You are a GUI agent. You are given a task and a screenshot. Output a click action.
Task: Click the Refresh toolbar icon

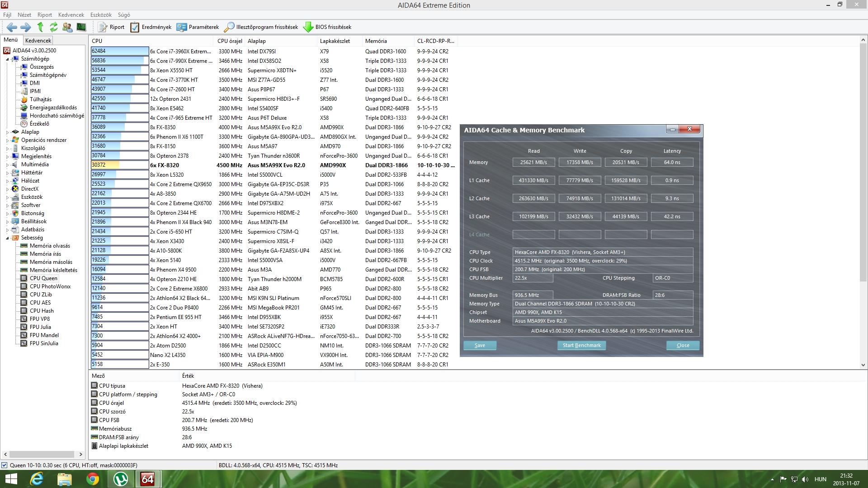(x=53, y=27)
